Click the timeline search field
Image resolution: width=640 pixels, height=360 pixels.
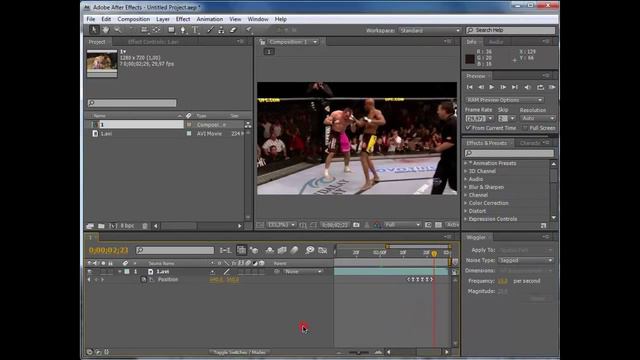175,250
